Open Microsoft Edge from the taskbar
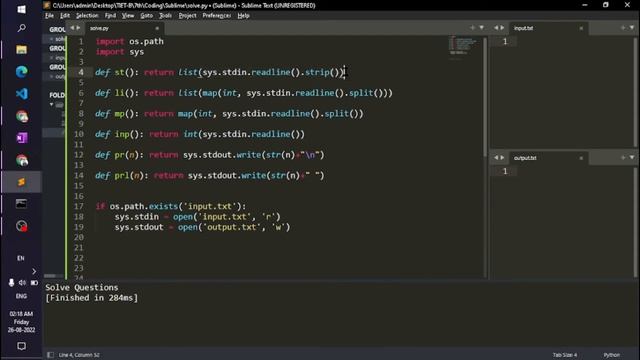 (x=21, y=72)
